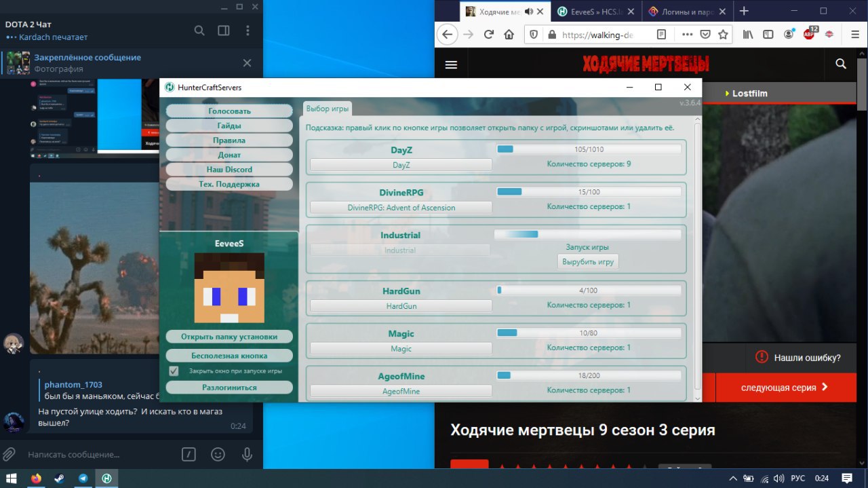Open the Гайды section
Image resolution: width=868 pixels, height=488 pixels.
pos(229,126)
